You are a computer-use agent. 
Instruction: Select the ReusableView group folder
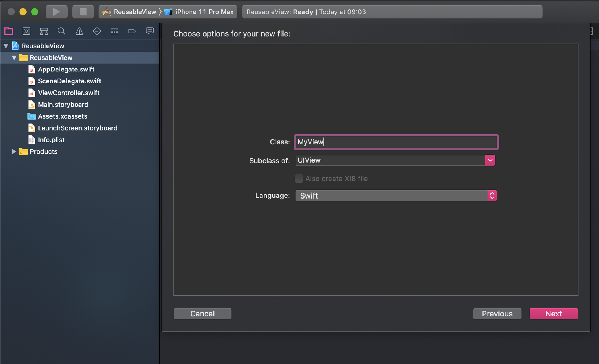(80, 57)
